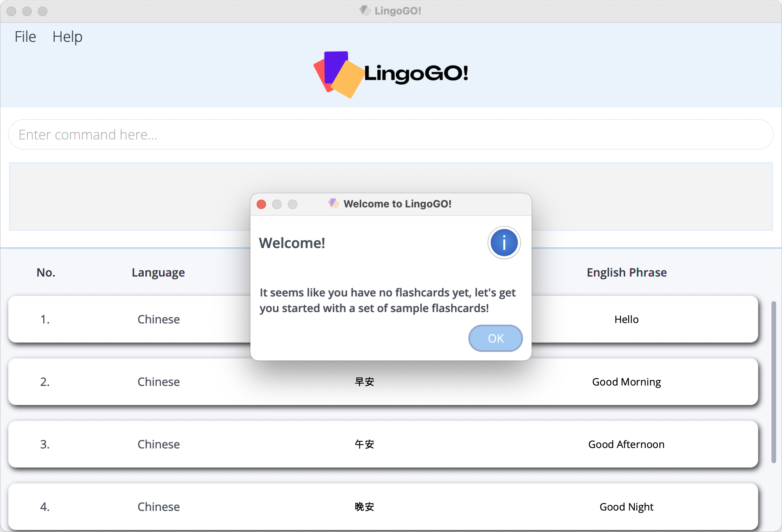Click the flashcard list vertical scrollbar
The height and width of the screenshot is (532, 782).
[773, 382]
